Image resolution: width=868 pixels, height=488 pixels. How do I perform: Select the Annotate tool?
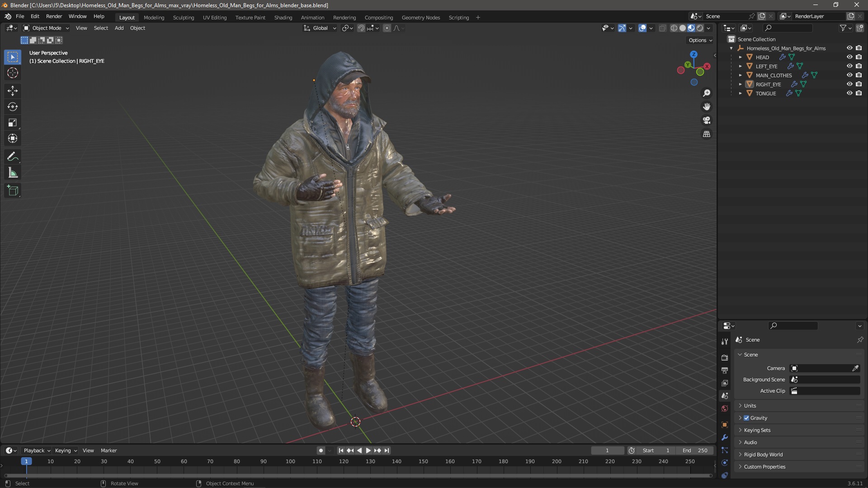[x=13, y=157]
